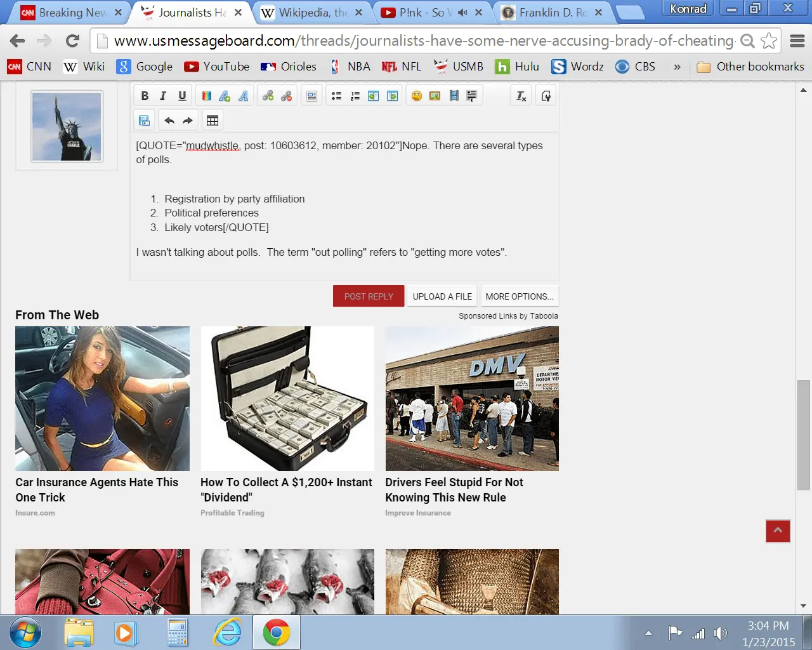Image resolution: width=812 pixels, height=650 pixels.
Task: Open the YouTube bookmark
Action: click(x=217, y=67)
